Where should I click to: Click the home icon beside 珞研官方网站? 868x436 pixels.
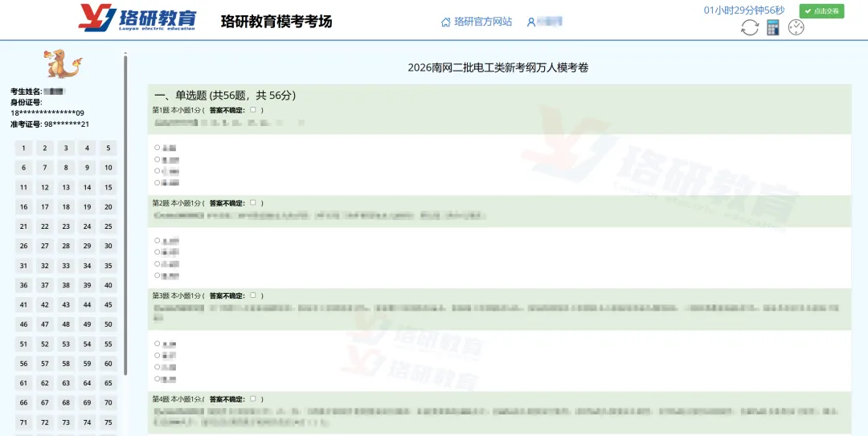pyautogui.click(x=445, y=22)
